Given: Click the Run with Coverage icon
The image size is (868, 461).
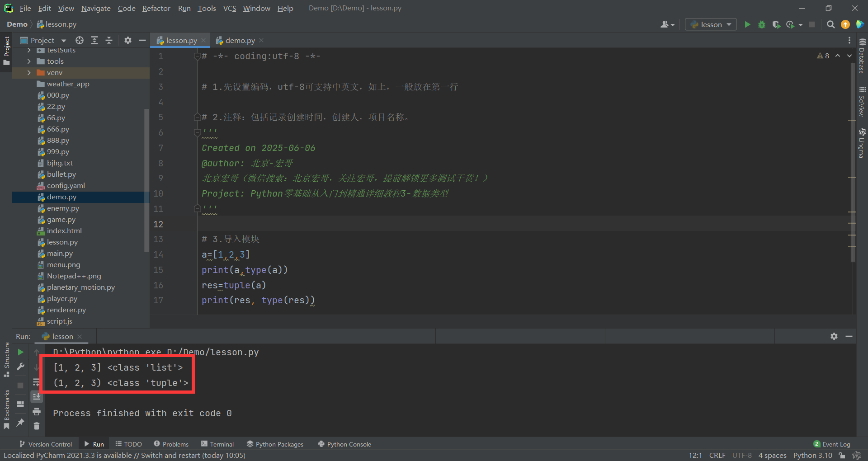Looking at the screenshot, I should pos(776,24).
